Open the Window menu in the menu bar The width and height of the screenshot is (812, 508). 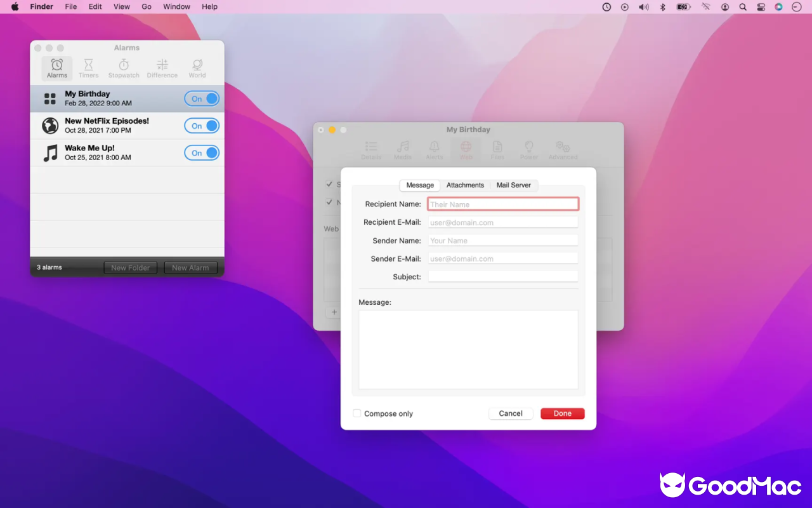(176, 6)
